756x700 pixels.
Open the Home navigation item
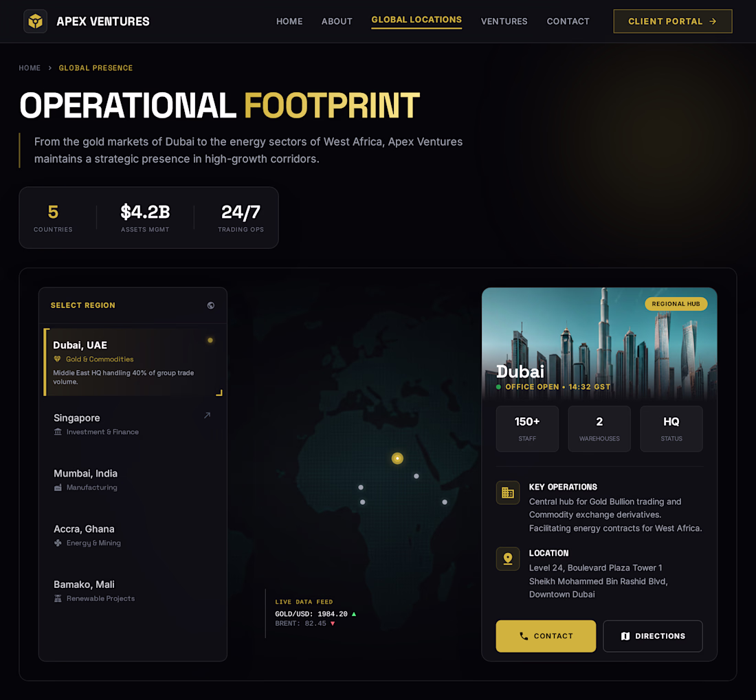click(289, 21)
